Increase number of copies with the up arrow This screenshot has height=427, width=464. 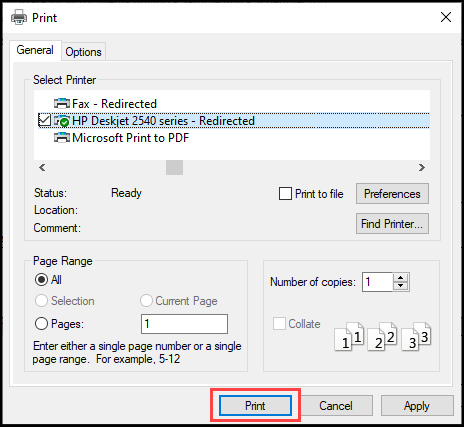pyautogui.click(x=401, y=278)
